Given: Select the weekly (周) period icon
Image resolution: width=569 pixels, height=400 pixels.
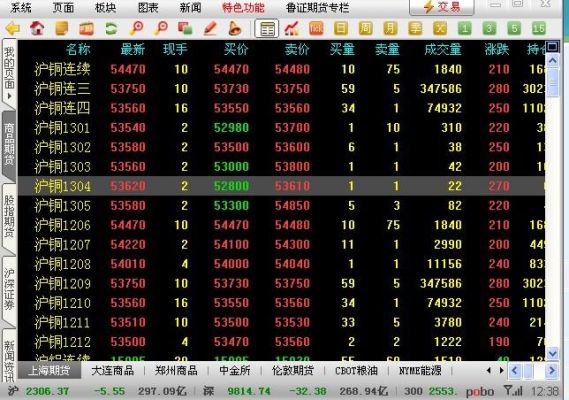Looking at the screenshot, I should coord(365,28).
